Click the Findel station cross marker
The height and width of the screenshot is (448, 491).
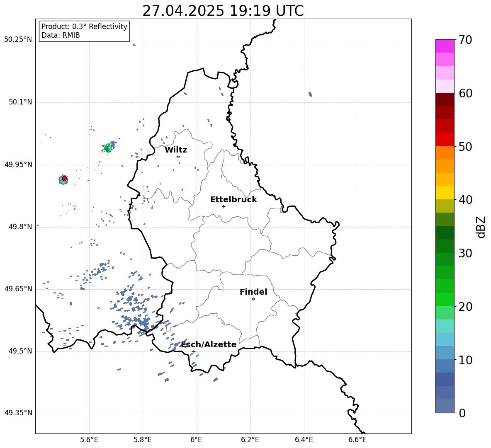point(253,299)
